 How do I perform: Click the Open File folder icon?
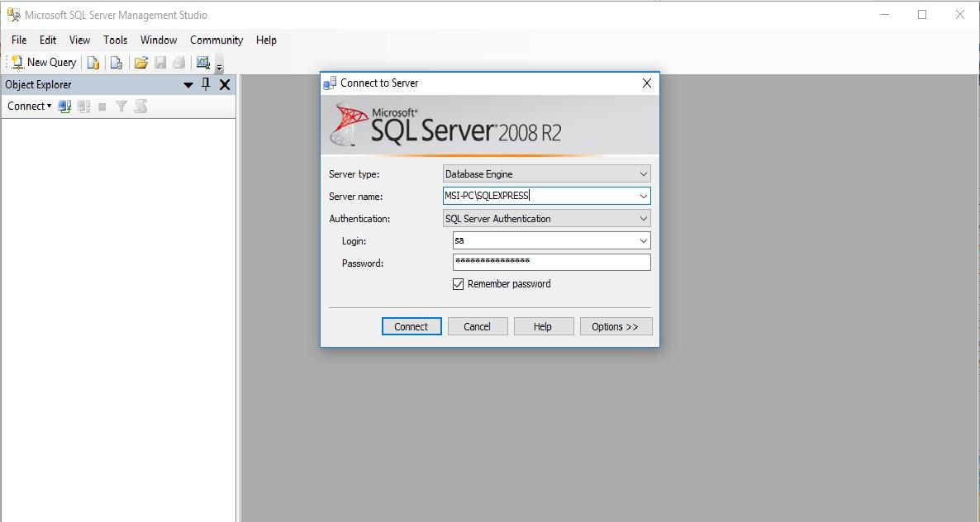click(141, 63)
